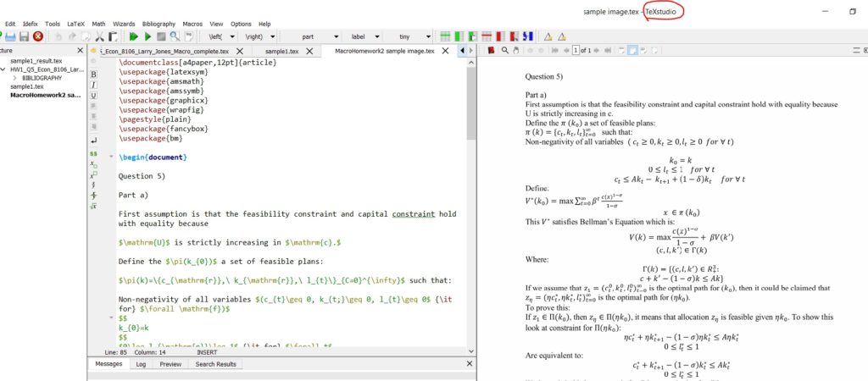This screenshot has width=868, height=381.
Task: Switch to Search Results bottom tab
Action: [215, 364]
